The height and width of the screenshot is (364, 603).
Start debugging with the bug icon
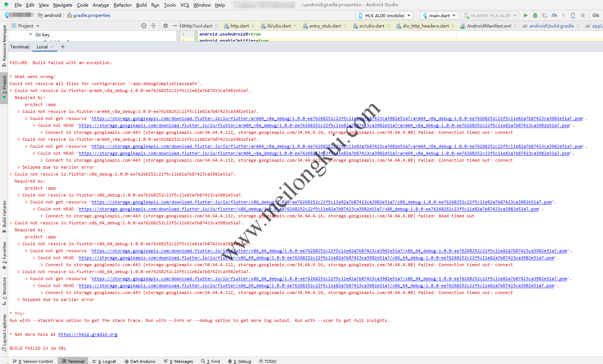coord(535,15)
